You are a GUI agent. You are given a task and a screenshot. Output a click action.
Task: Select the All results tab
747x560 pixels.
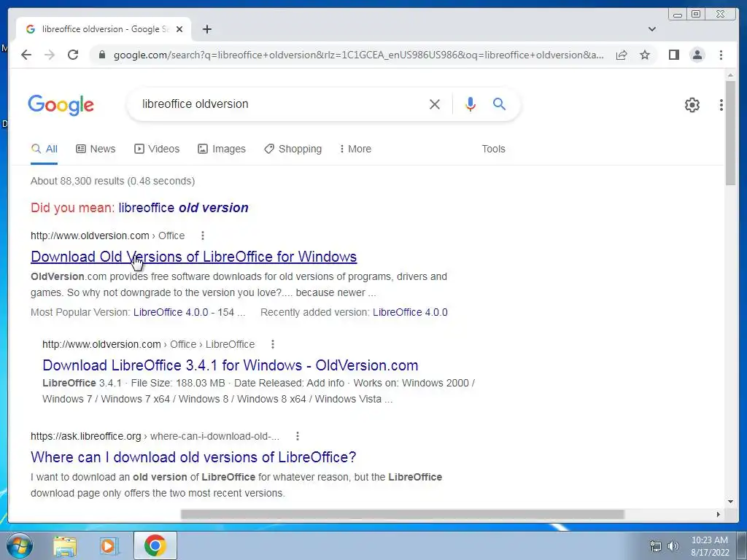[44, 149]
